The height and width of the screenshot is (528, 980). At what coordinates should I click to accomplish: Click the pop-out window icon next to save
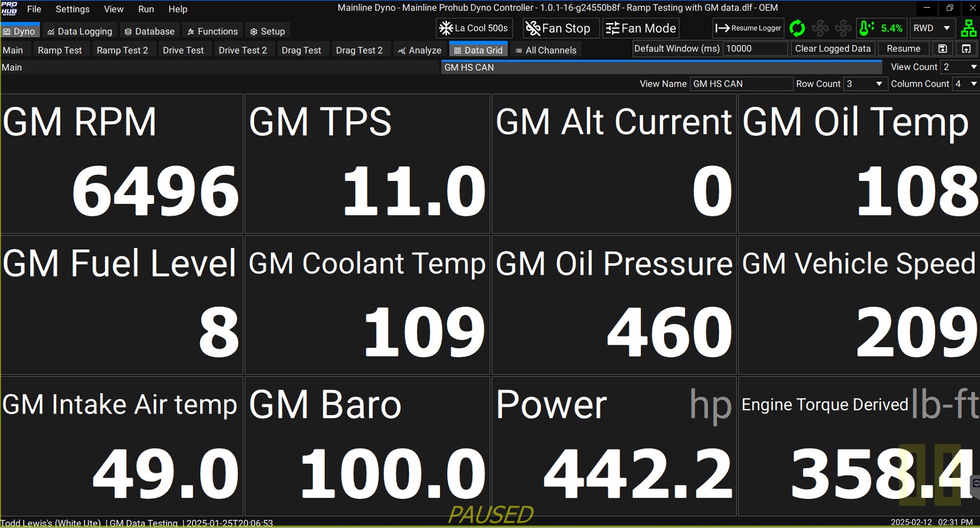pos(966,49)
